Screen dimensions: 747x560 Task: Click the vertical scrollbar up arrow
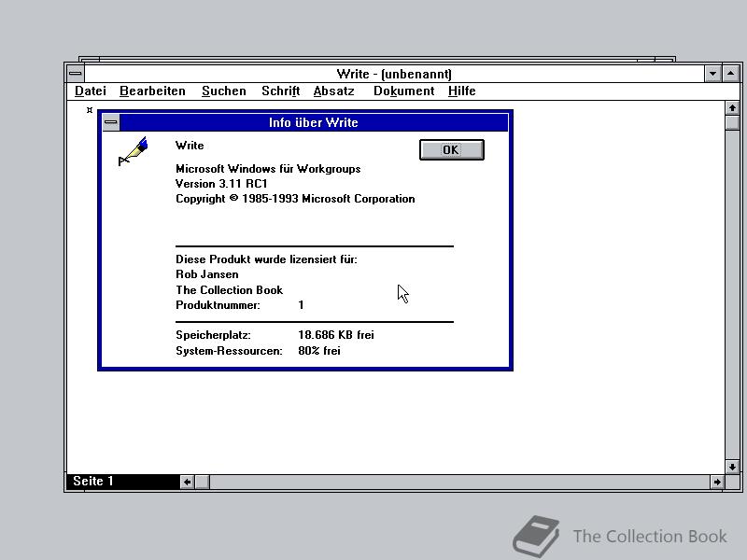pos(732,108)
